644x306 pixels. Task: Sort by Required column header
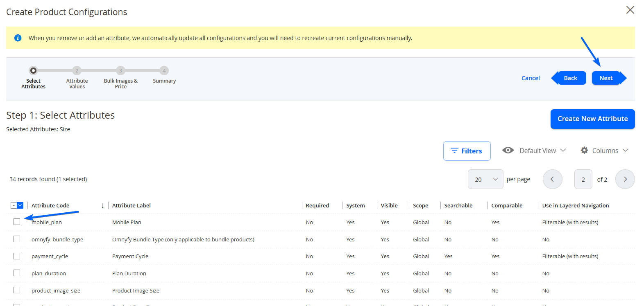point(317,206)
